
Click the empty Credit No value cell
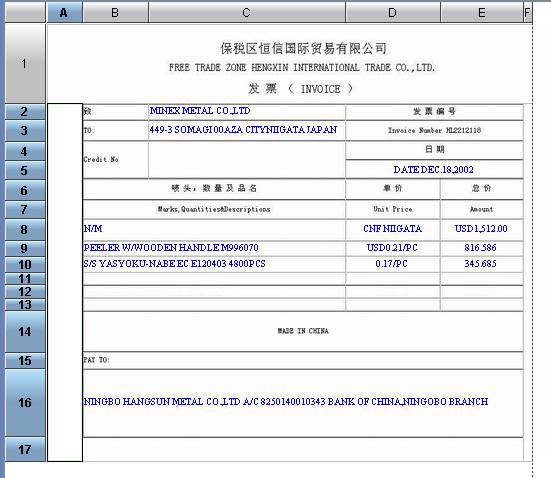[x=247, y=160]
